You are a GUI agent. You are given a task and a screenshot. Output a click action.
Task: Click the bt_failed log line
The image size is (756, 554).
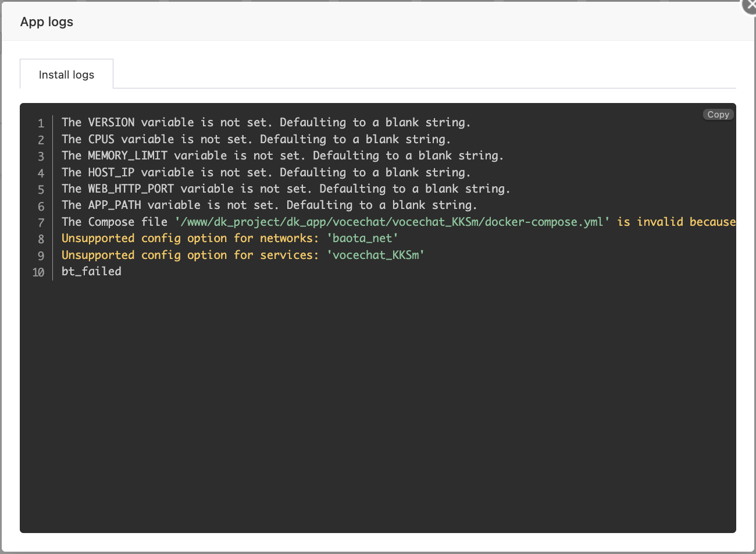tap(91, 272)
